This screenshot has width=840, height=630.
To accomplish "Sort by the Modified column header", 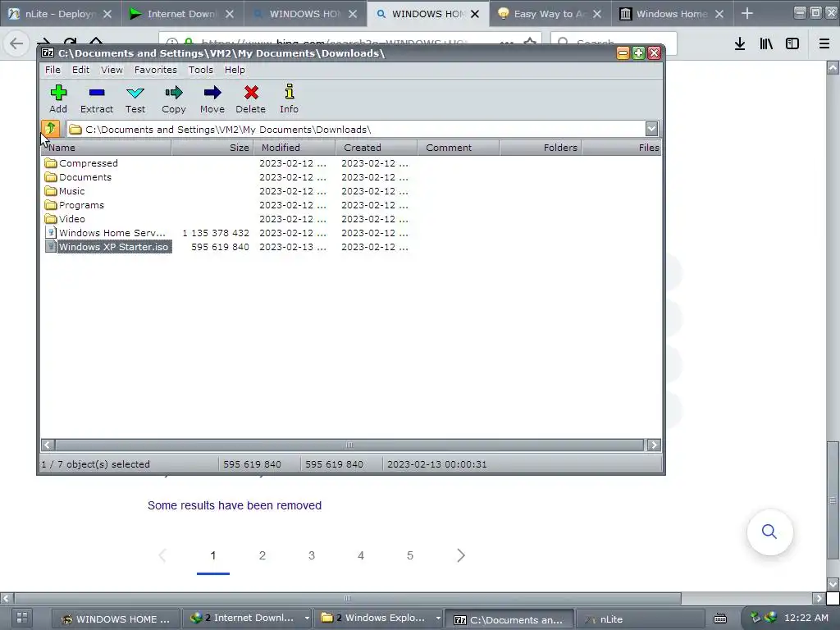I will 294,148.
